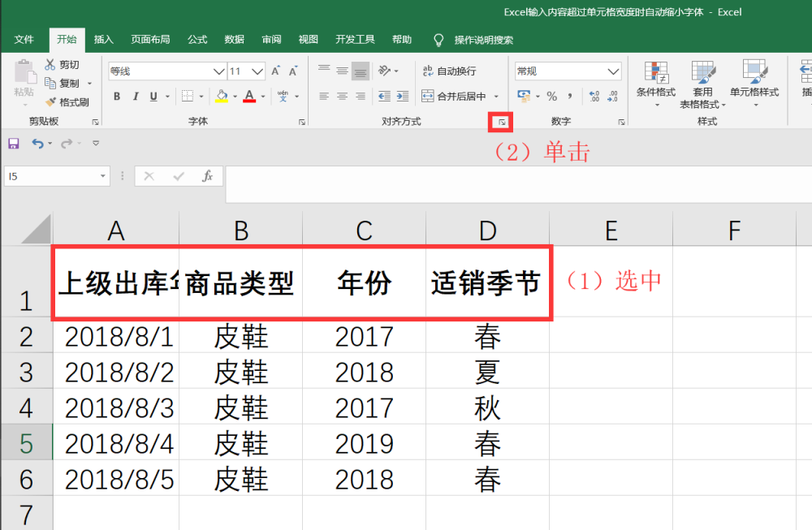The image size is (812, 530).
Task: Increase indent in alignment group
Action: tap(403, 97)
